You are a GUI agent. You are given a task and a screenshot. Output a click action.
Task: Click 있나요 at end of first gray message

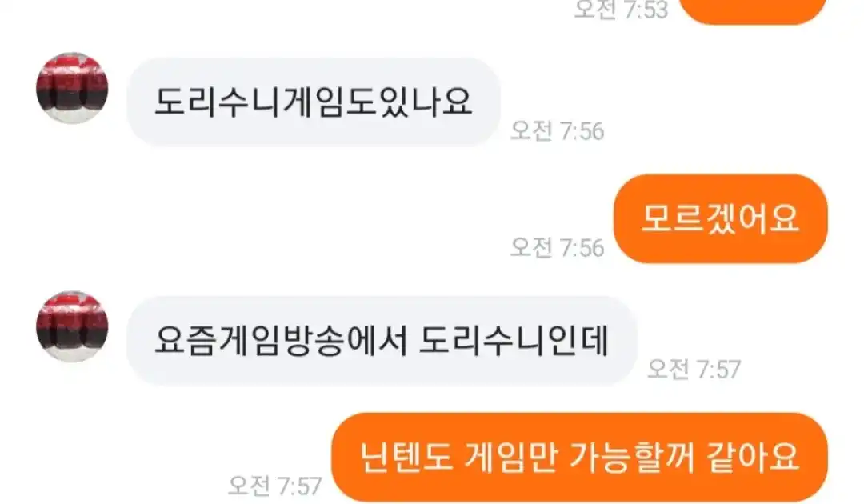(x=426, y=102)
